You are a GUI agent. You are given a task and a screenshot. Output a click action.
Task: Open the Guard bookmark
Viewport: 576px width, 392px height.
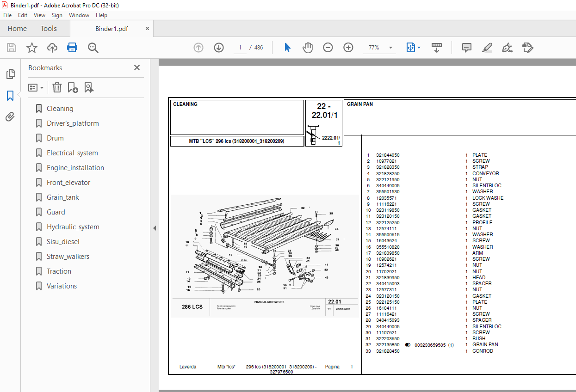click(56, 212)
